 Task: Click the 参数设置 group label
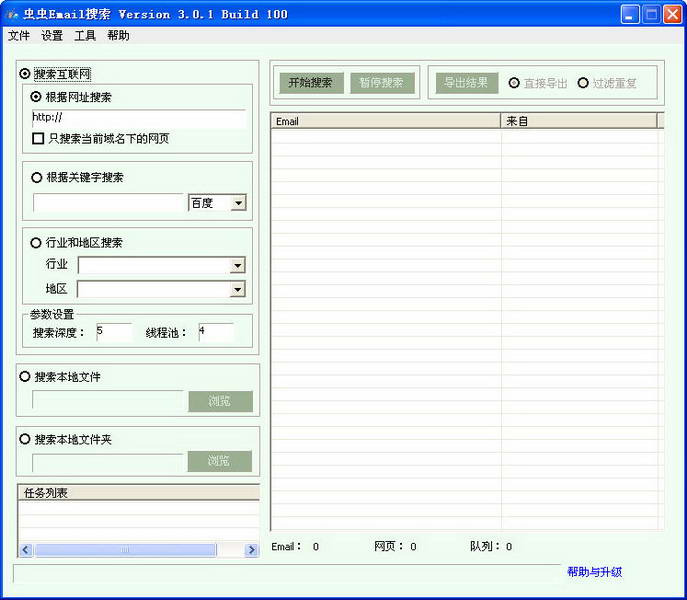52,314
